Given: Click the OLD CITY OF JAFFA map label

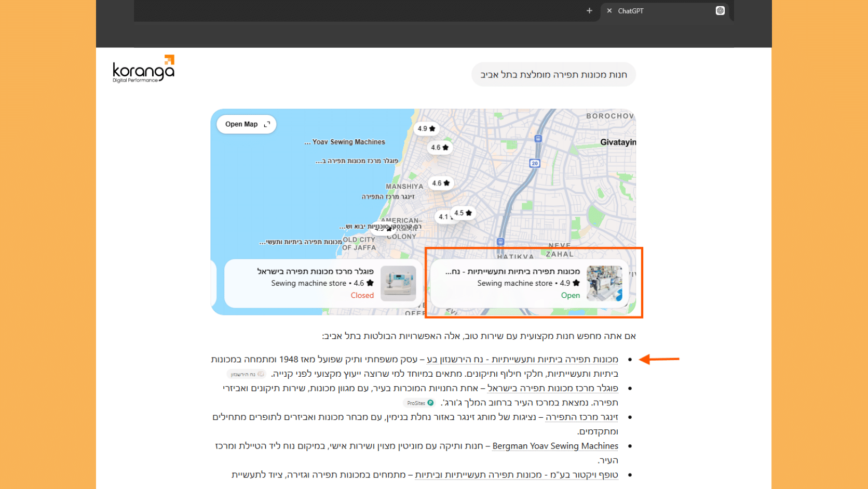Looking at the screenshot, I should pyautogui.click(x=359, y=244).
